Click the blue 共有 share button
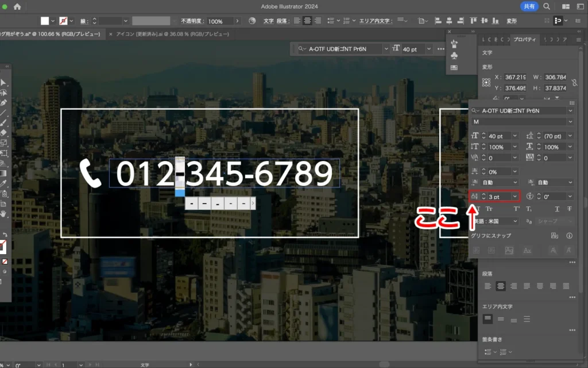 click(x=529, y=7)
